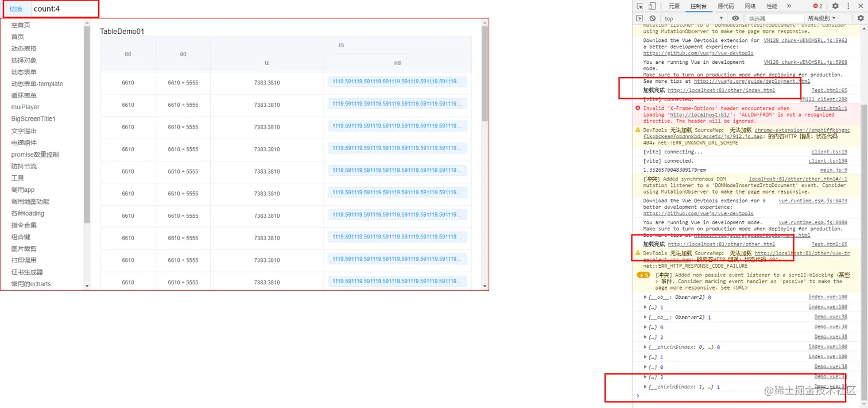
Task: Select 证书生成器 in the sidebar
Action: 27,272
